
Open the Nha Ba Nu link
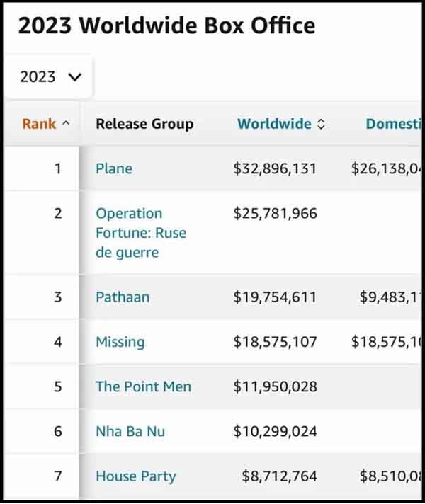(x=130, y=431)
